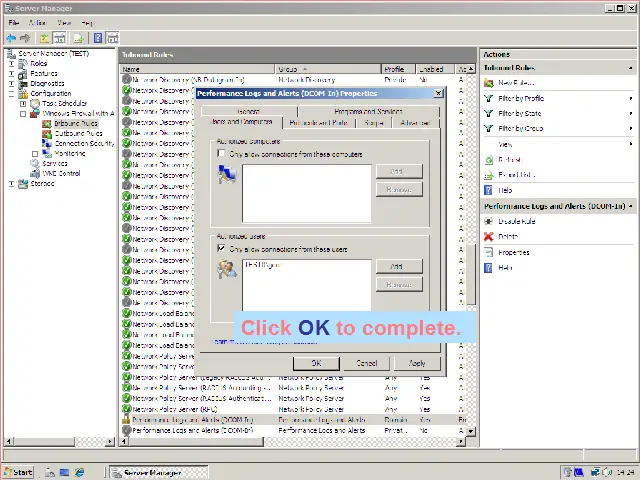Expand the Diagnostics tree node
This screenshot has width=640, height=480.
pyautogui.click(x=11, y=84)
